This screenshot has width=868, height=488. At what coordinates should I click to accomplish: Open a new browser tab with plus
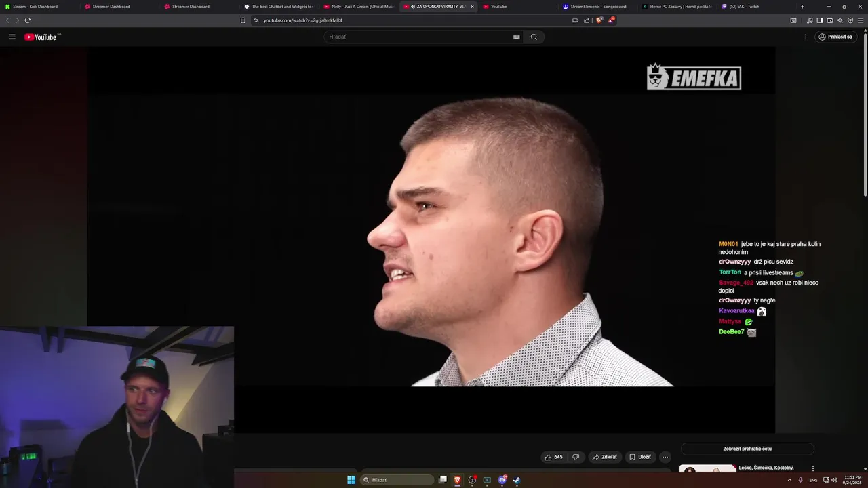[x=802, y=7]
